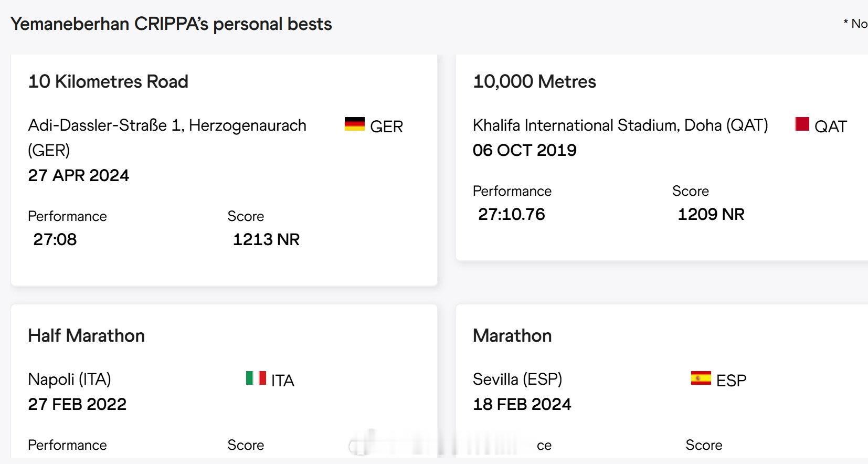Click the Qatar flag icon

tap(802, 124)
